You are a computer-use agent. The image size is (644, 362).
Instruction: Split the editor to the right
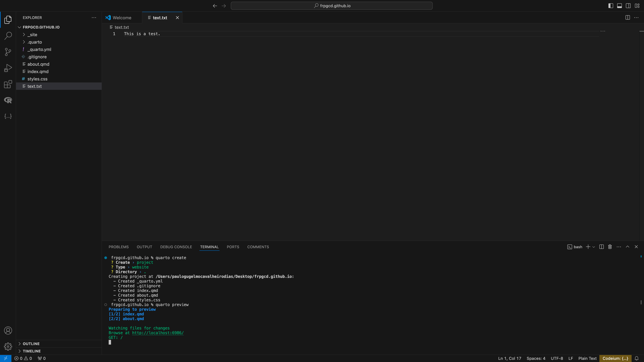tap(628, 17)
